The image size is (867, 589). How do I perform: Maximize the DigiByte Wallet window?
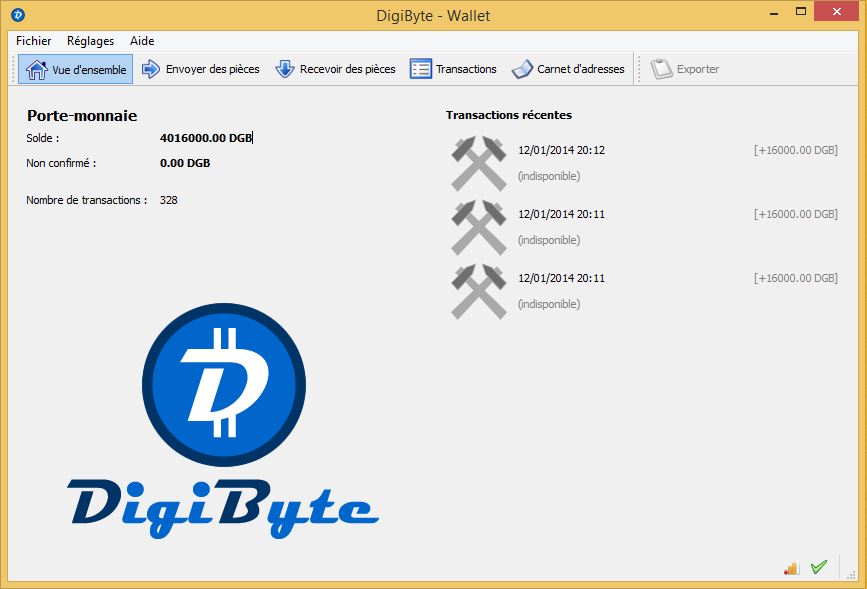801,11
